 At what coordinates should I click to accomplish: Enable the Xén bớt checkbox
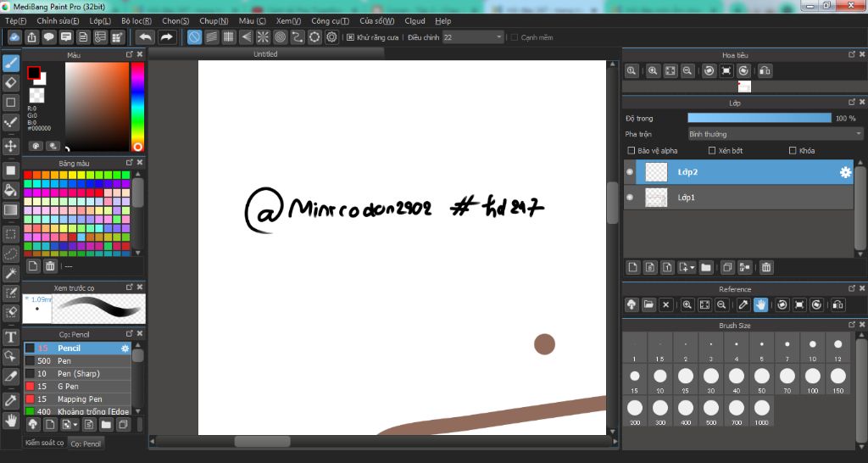(x=712, y=151)
